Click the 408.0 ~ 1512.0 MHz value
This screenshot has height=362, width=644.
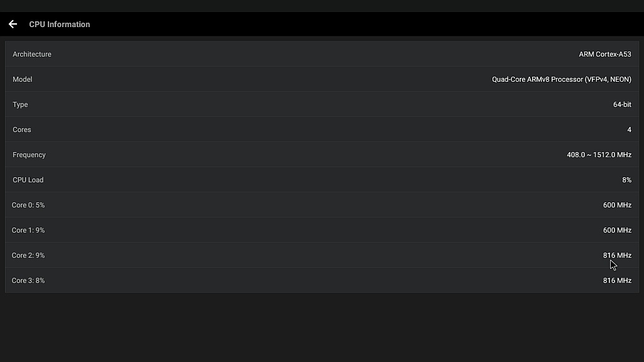(599, 155)
